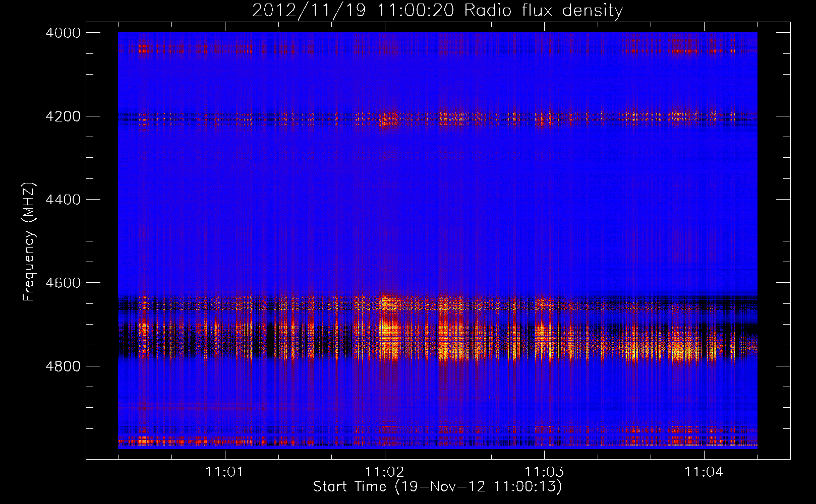Click the 'Frequency (MHZ)' axis title

(x=29, y=242)
